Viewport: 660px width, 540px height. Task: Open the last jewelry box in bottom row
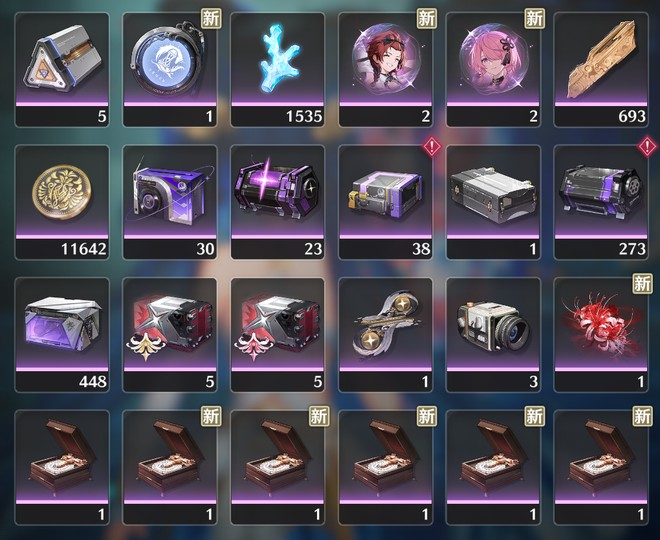(x=601, y=468)
